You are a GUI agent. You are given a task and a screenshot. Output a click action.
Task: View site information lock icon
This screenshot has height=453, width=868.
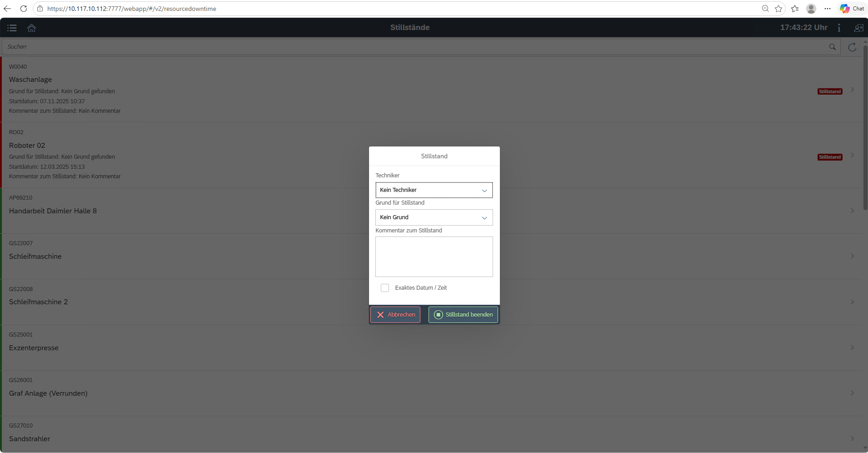pyautogui.click(x=40, y=9)
